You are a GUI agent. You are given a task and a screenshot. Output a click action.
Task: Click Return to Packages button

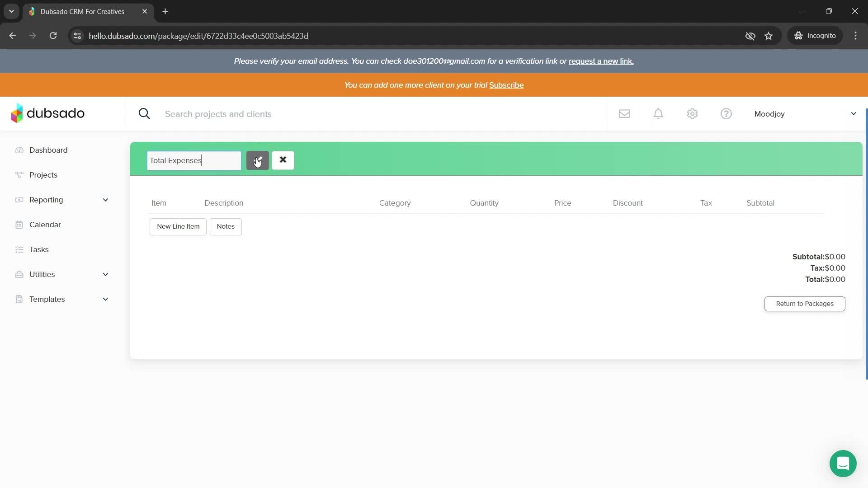(805, 304)
